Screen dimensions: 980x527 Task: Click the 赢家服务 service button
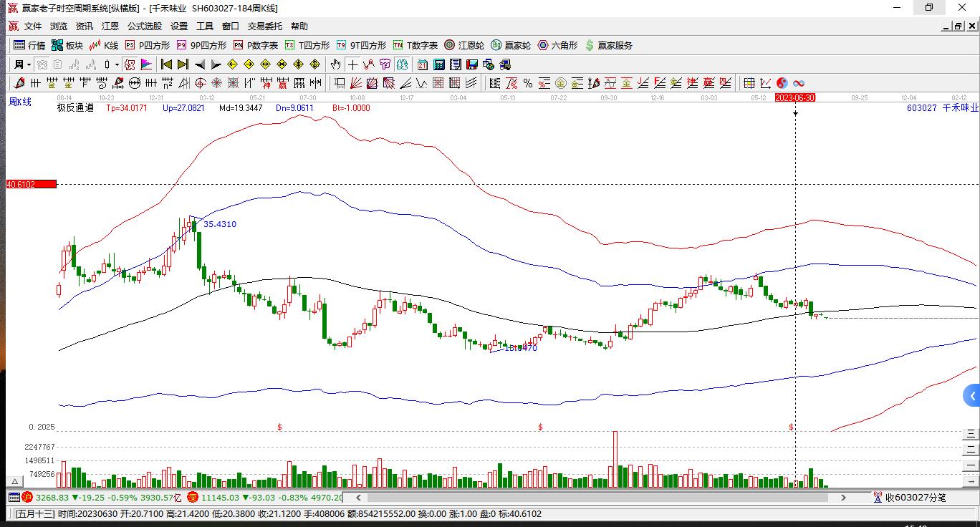click(609, 45)
